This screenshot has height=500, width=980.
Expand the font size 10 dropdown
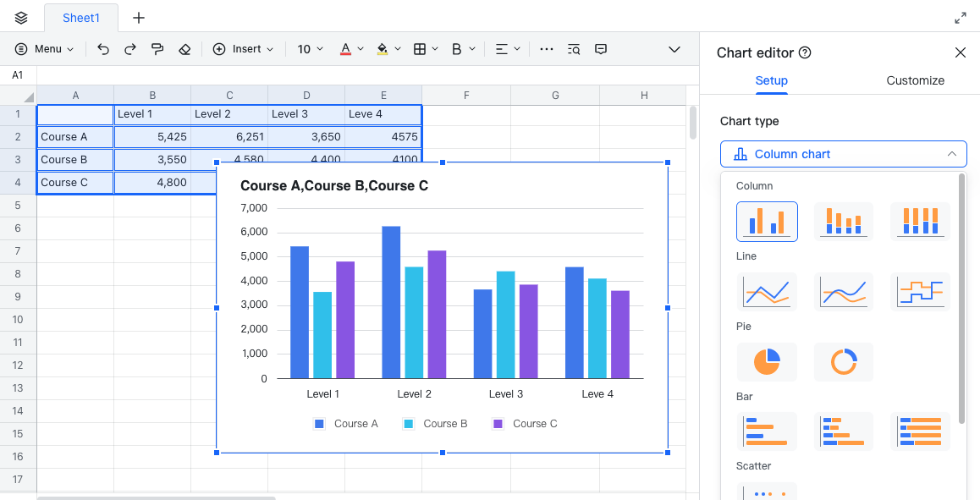pos(310,49)
